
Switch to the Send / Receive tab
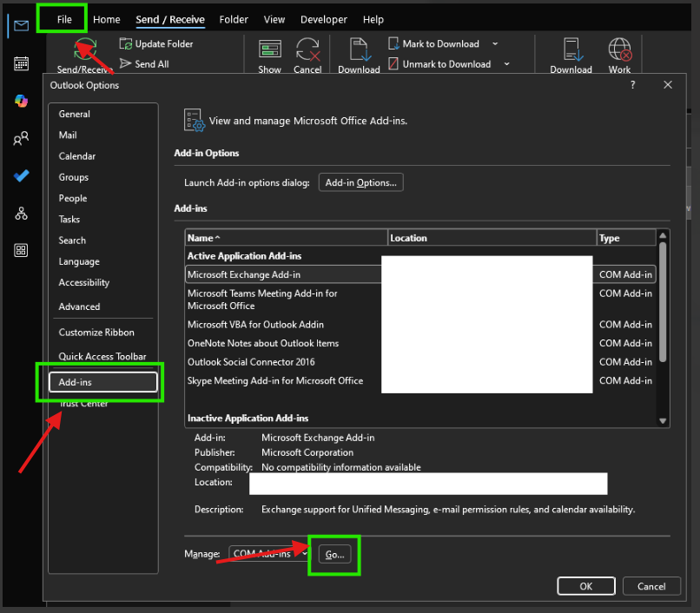(170, 20)
